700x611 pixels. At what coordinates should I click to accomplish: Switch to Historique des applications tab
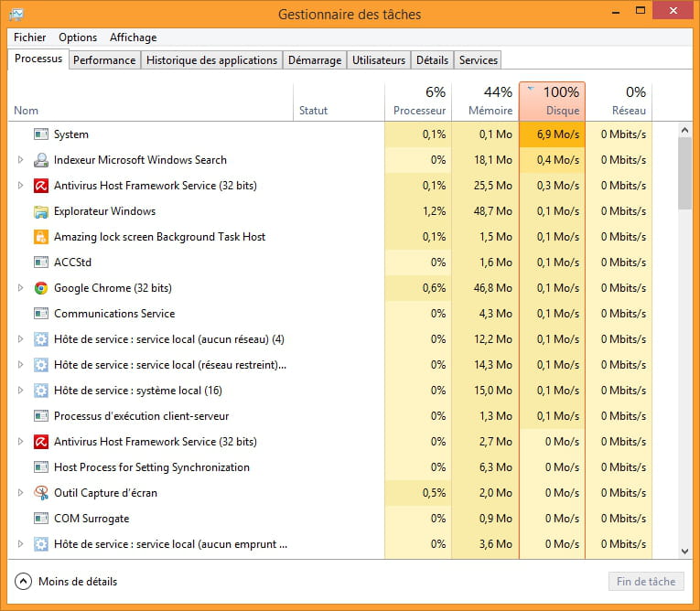pos(211,60)
